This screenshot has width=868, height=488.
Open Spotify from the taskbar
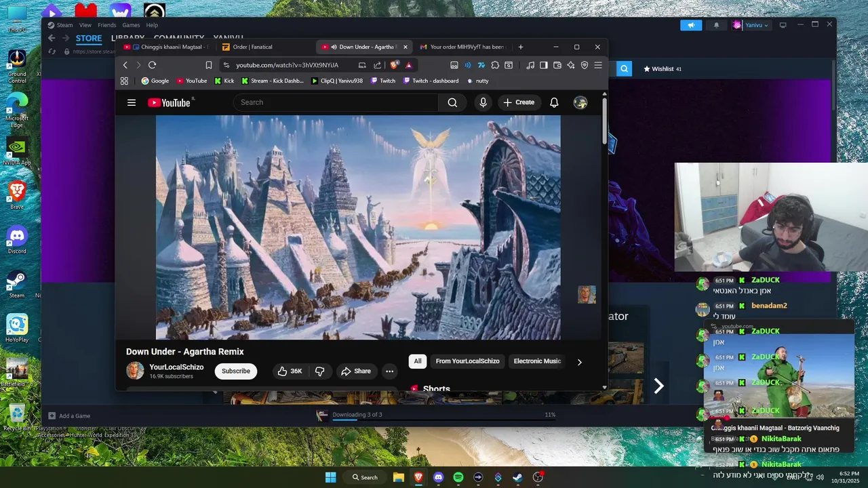[x=458, y=477]
